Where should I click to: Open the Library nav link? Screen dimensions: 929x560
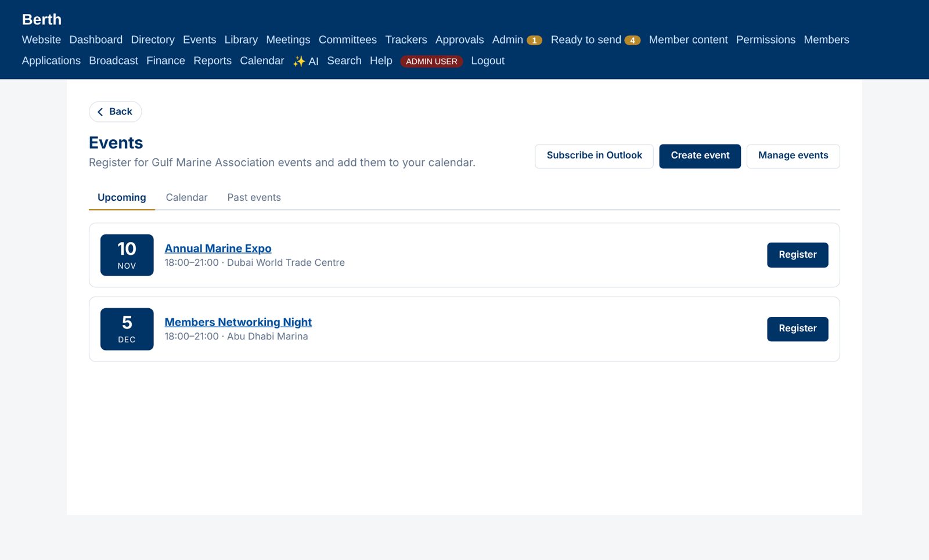[x=241, y=39]
